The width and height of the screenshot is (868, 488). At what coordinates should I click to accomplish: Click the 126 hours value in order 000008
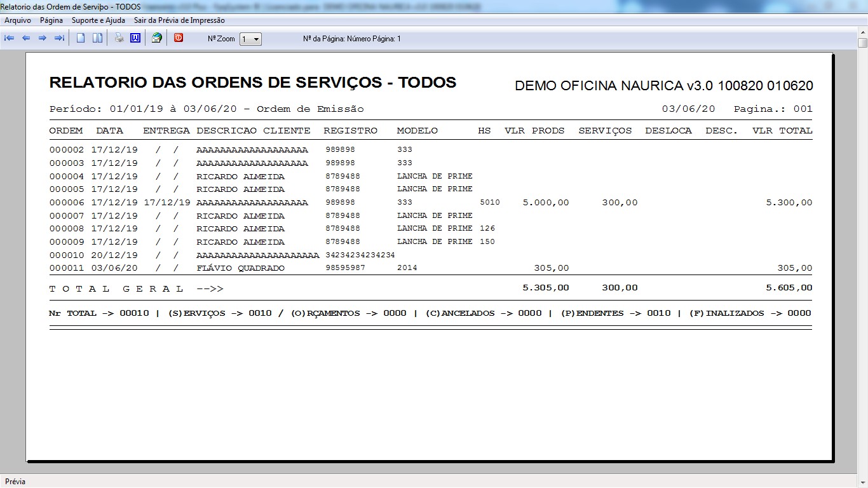pos(487,228)
